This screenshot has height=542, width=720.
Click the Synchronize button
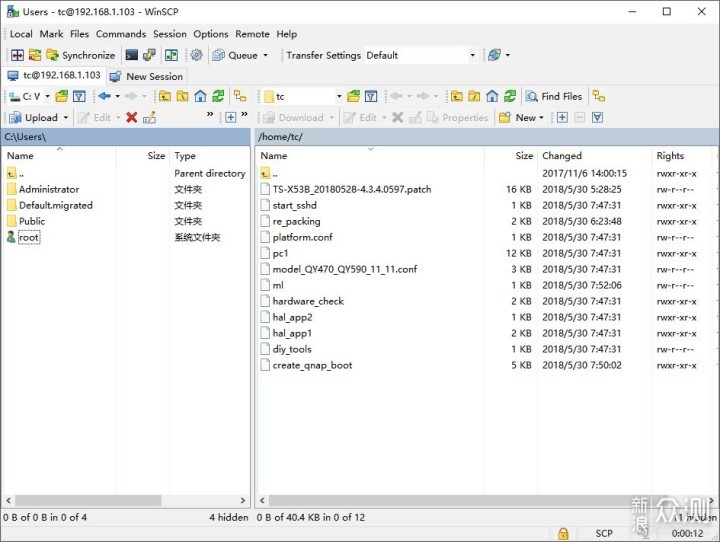[81, 55]
